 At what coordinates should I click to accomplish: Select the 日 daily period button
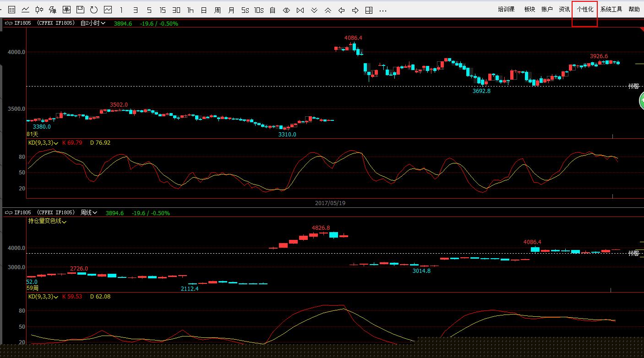(x=204, y=10)
